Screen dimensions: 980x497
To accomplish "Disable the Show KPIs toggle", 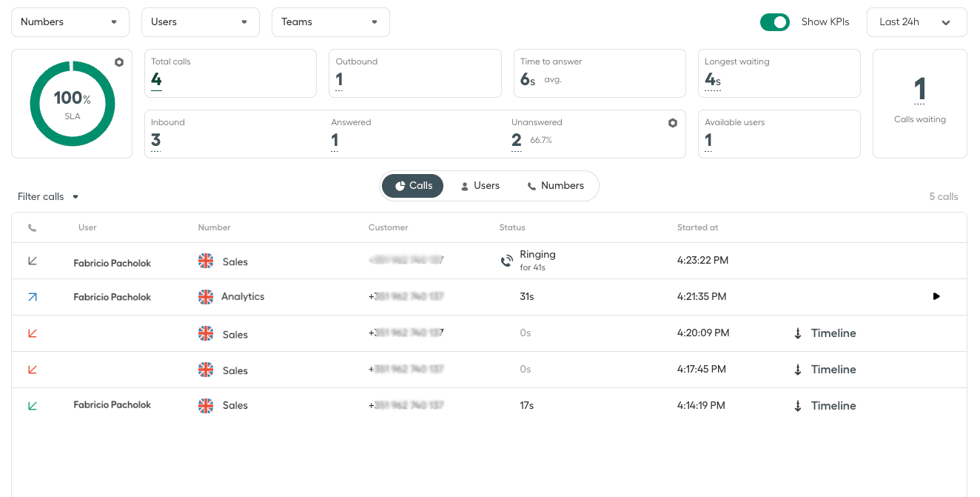I will 775,22.
